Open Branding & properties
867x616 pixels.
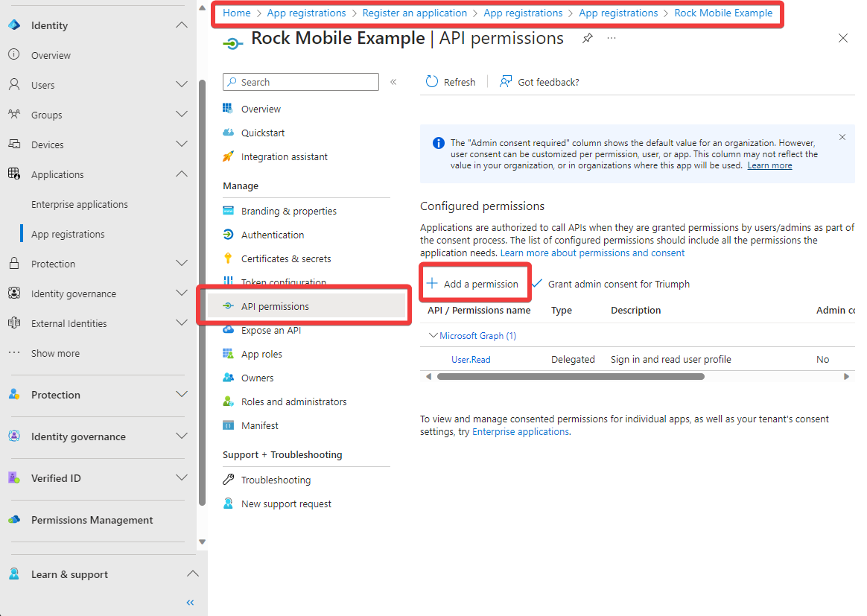pyautogui.click(x=289, y=211)
